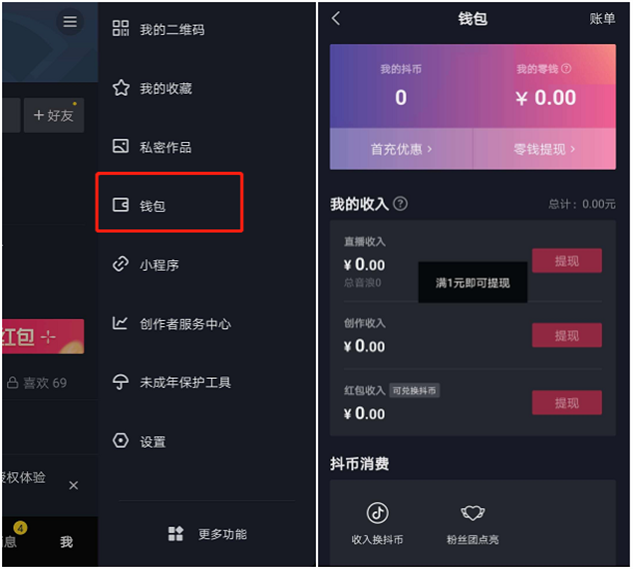
Task: Open the settings hexagon icon
Action: (120, 441)
